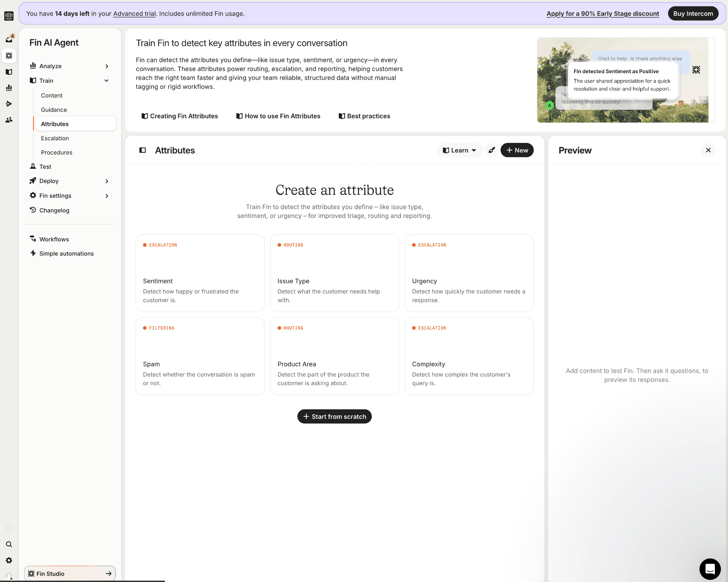Viewport: 728px width, 582px height.
Task: Open the Intercom messenger chat bubble
Action: 710,569
